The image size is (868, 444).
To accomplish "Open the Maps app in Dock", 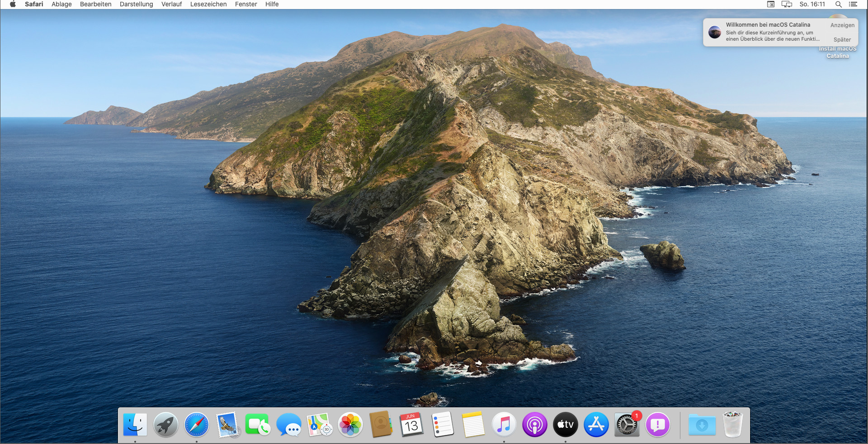I will tap(320, 425).
